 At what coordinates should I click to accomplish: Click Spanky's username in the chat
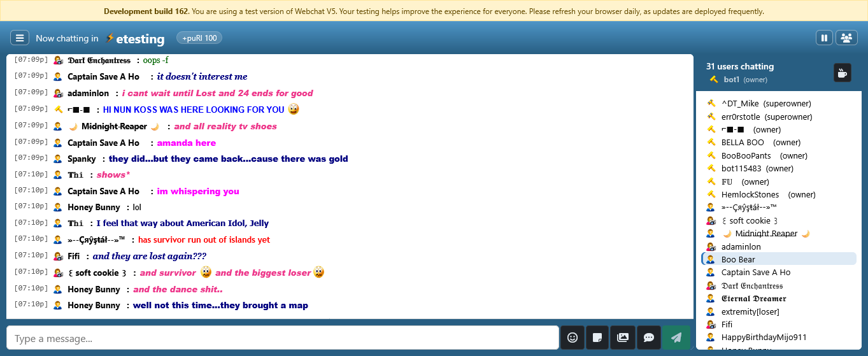(x=82, y=159)
